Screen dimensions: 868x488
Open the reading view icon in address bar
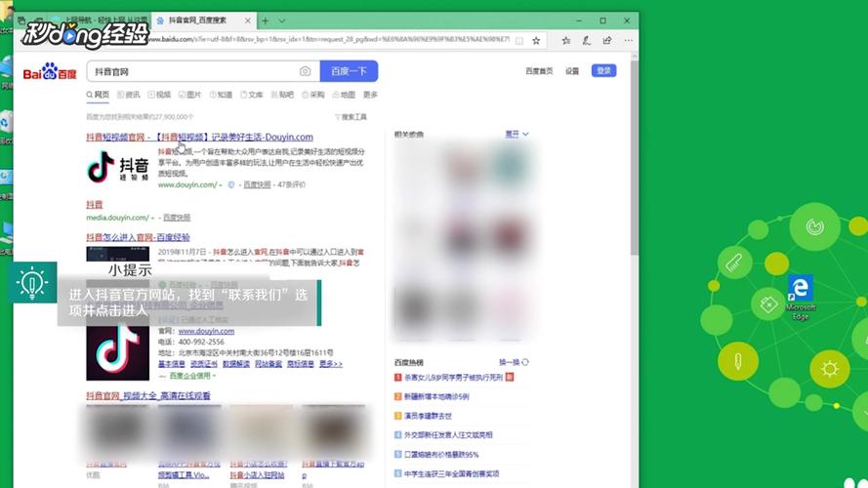click(x=519, y=40)
